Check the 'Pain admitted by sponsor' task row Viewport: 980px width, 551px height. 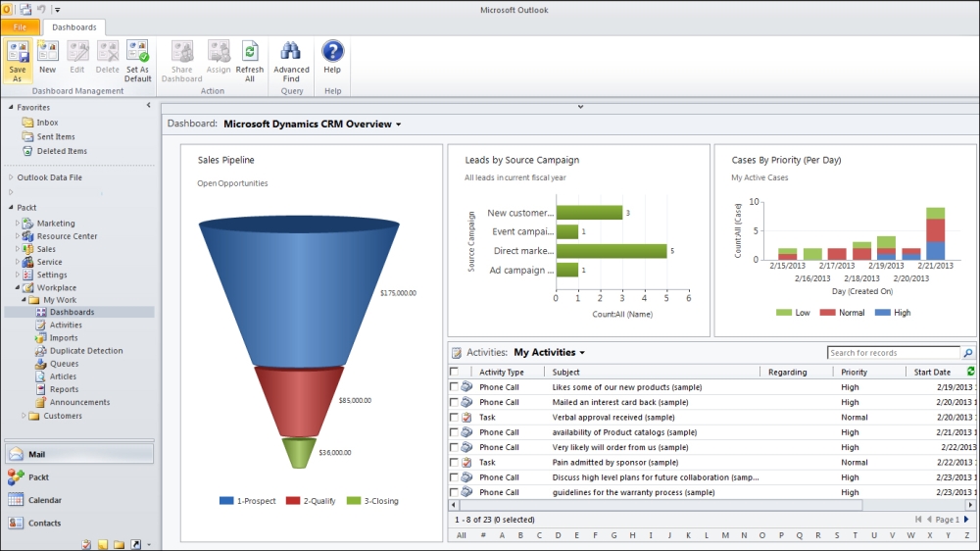455,462
